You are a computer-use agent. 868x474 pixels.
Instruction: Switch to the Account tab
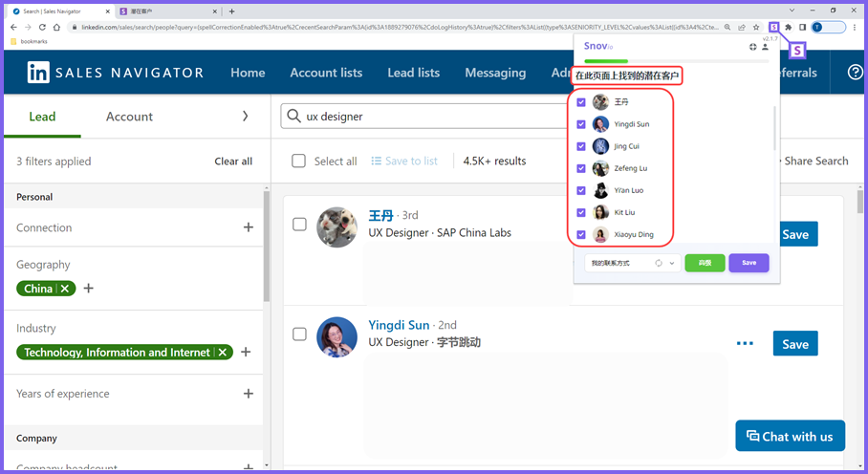tap(130, 117)
